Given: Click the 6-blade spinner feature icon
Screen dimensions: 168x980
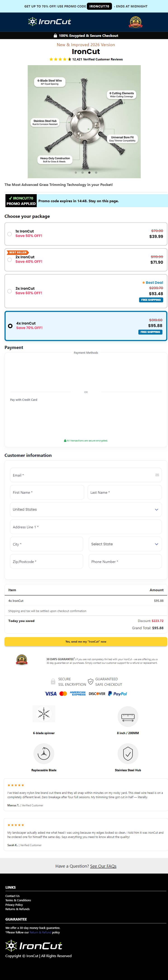Looking at the screenshot, I should click(44, 713).
